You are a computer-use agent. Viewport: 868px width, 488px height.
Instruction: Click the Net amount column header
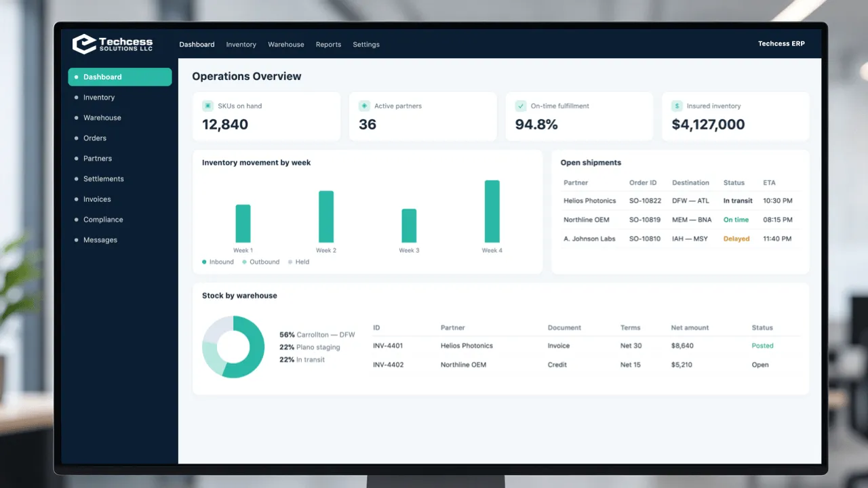coord(690,328)
